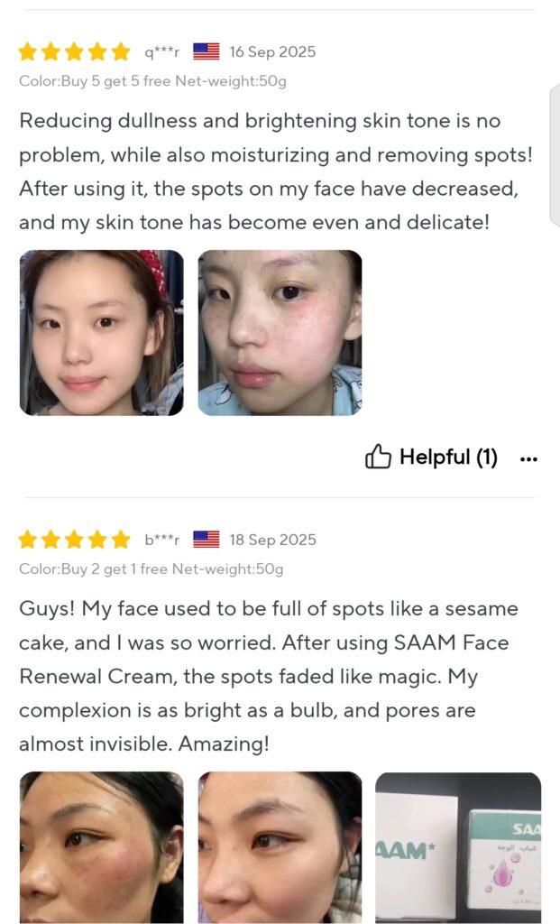Click the US flag beside b***r

pyautogui.click(x=207, y=540)
